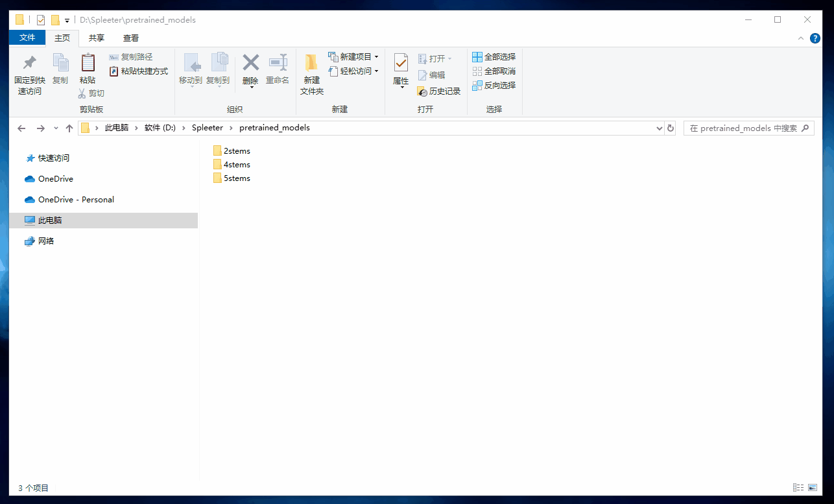
Task: Click the title bar Properties quick access icon
Action: click(x=41, y=20)
